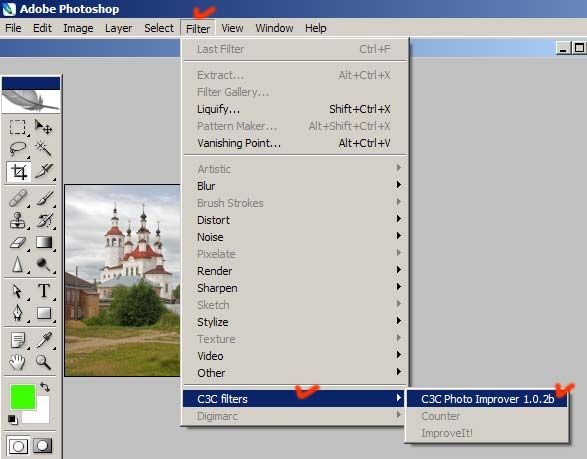Expand the Blur filter submenu
The height and width of the screenshot is (459, 587).
pyautogui.click(x=295, y=186)
